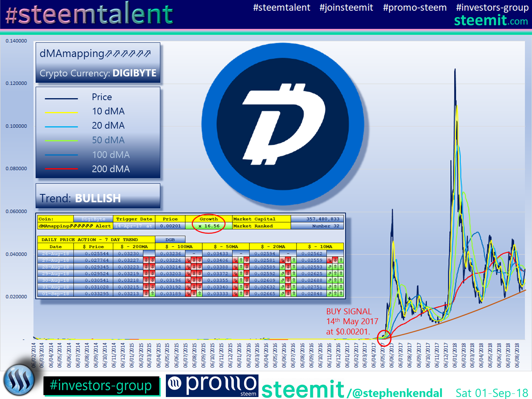Click the DigiByte coin name cell
Viewport: 532px width, 399px height.
[x=93, y=219]
